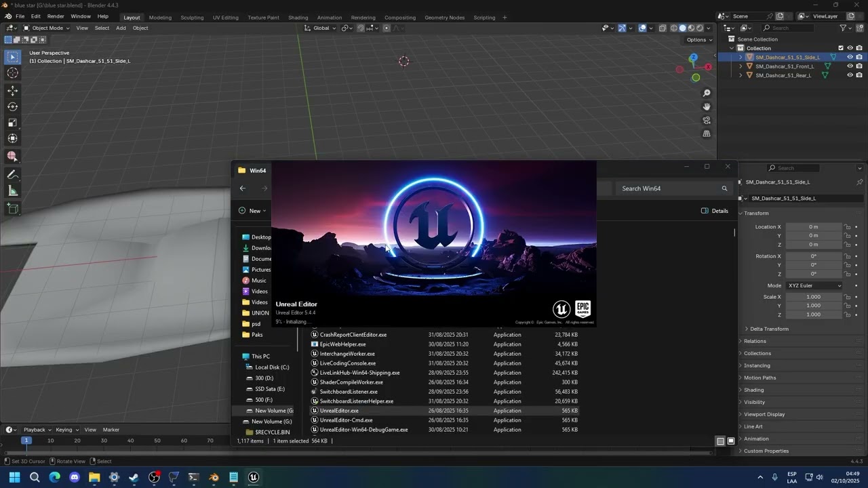Click the Back arrow in File Explorer
This screenshot has height=488, width=868.
point(243,188)
